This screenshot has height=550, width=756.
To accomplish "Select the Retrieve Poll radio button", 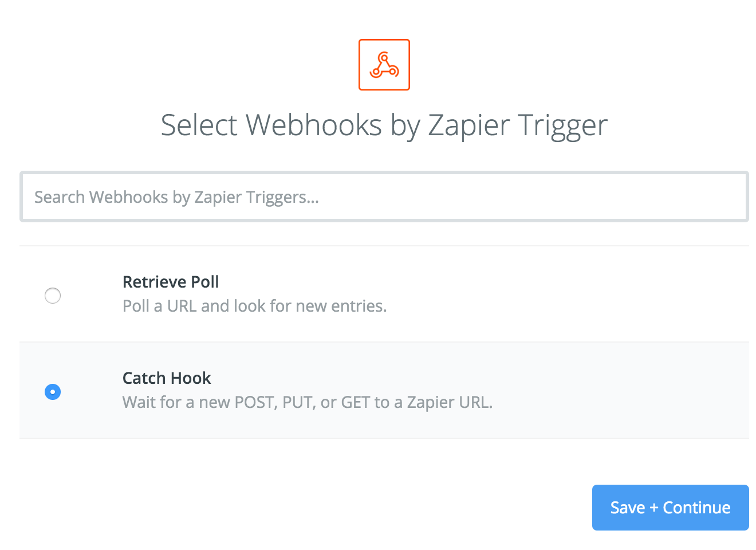I will click(53, 296).
